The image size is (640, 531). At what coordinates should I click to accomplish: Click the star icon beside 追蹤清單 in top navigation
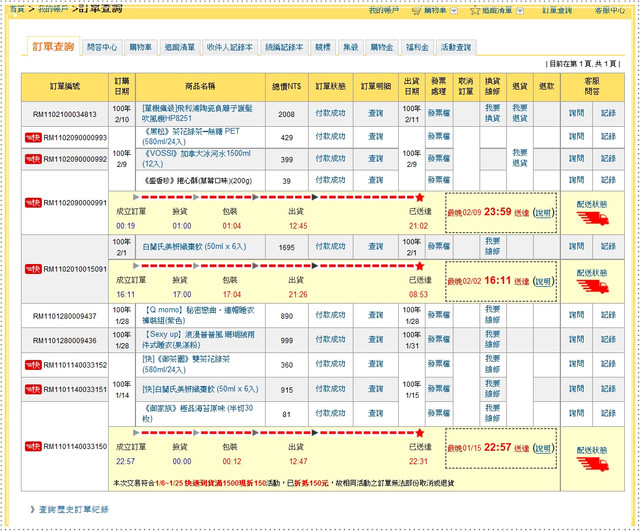(475, 11)
